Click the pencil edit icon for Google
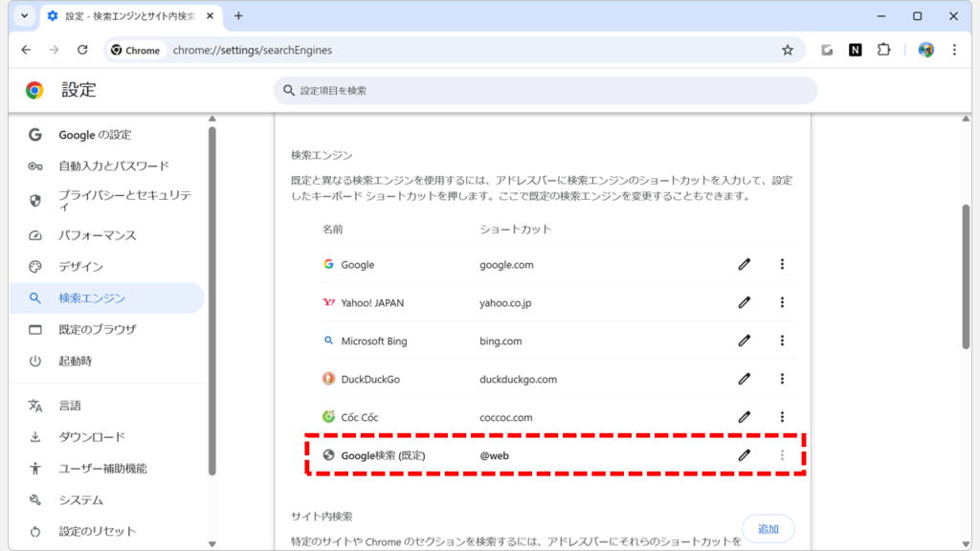980x551 pixels. tap(744, 264)
